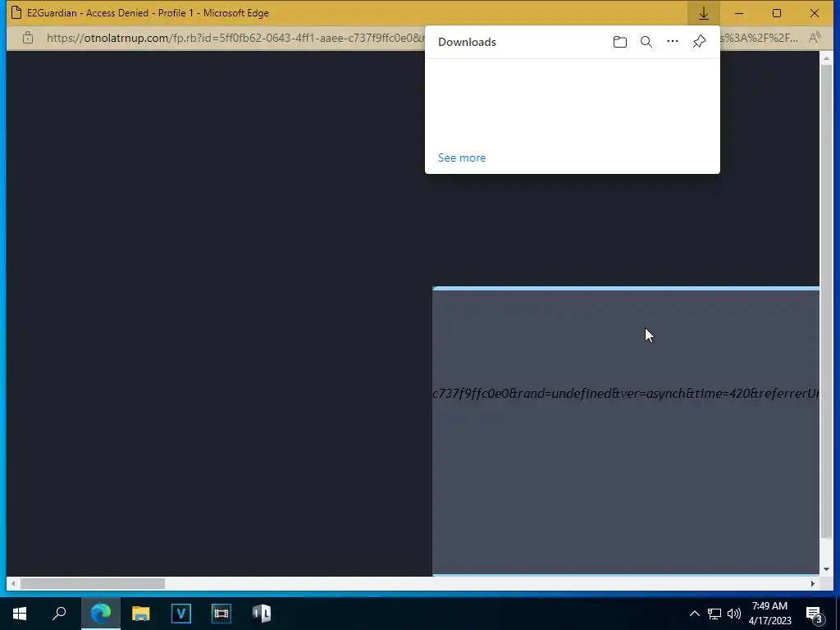Open taskbar search

click(x=59, y=613)
